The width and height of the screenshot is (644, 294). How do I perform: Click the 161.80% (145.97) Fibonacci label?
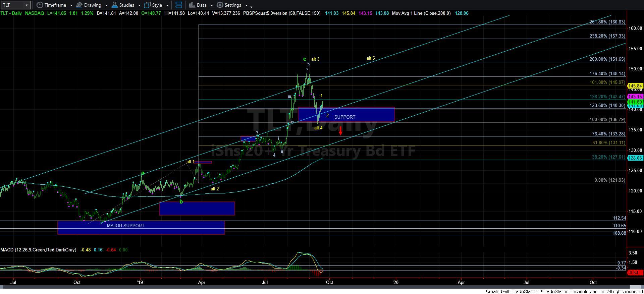[607, 82]
